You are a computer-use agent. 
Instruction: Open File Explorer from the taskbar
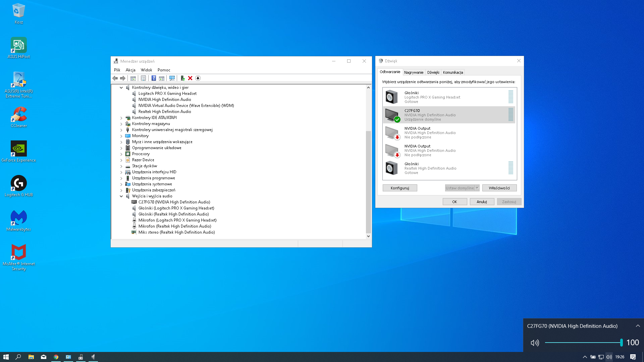point(31,357)
